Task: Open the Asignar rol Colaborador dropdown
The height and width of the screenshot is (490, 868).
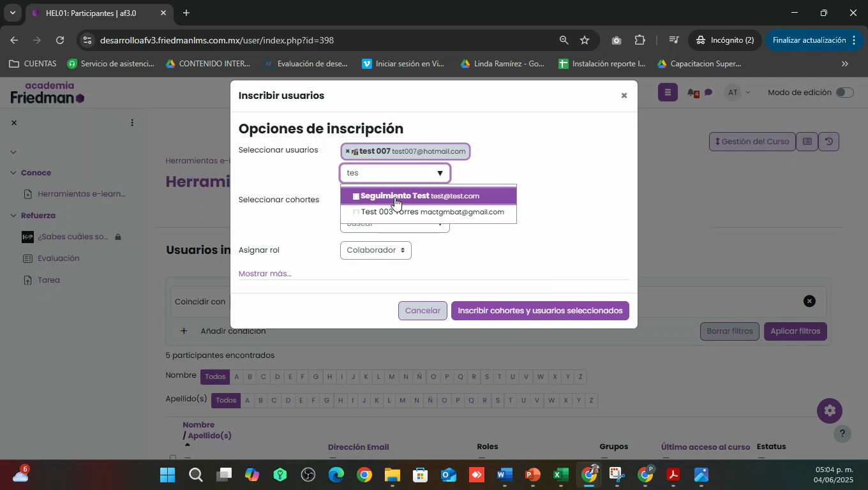Action: coord(375,250)
